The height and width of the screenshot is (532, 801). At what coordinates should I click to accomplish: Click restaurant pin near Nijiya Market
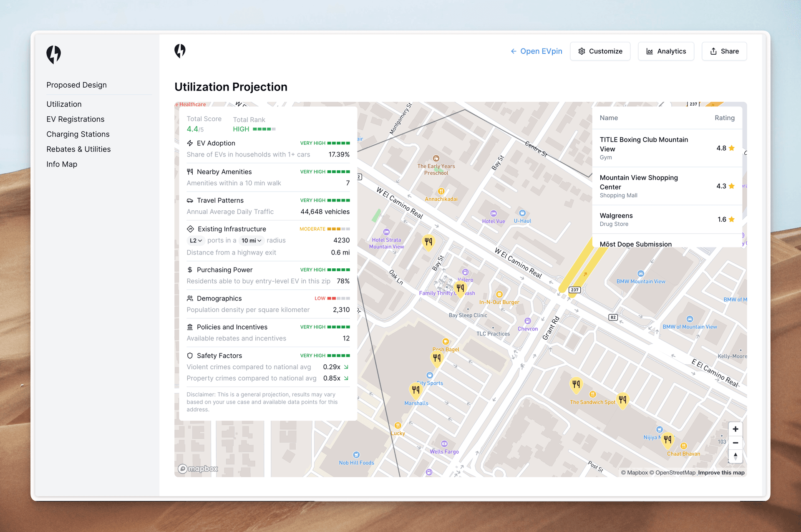point(667,440)
